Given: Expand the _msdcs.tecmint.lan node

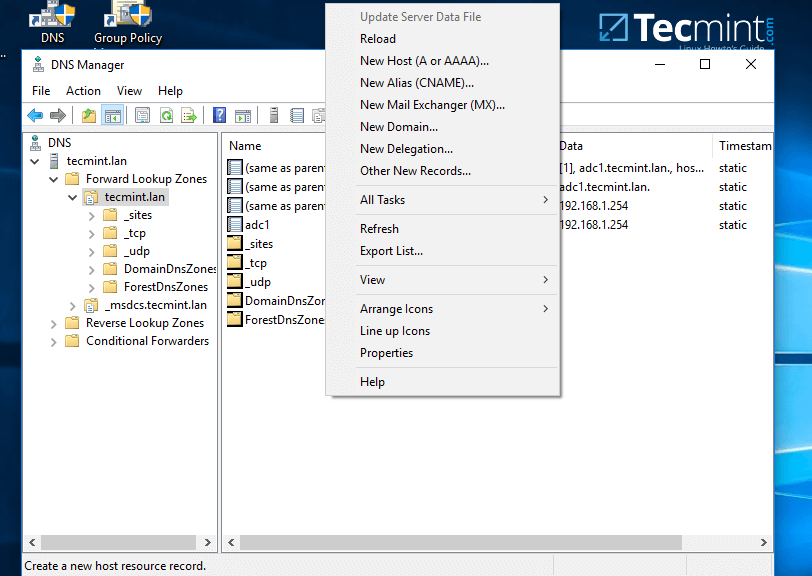Looking at the screenshot, I should 70,304.
